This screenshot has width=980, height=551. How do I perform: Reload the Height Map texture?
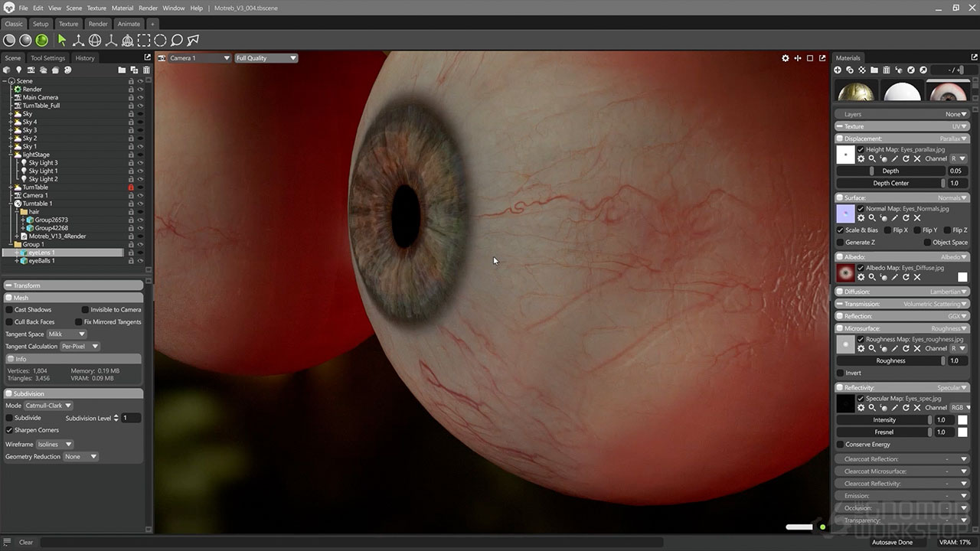pos(906,158)
